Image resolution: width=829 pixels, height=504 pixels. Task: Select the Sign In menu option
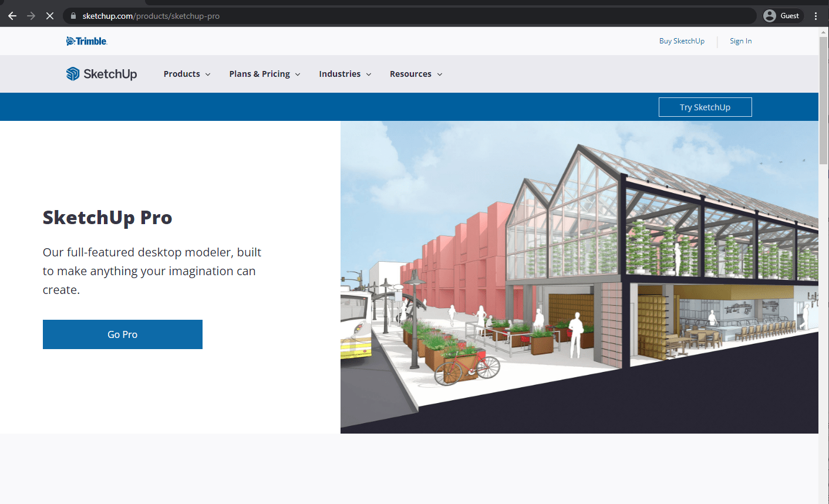tap(740, 40)
